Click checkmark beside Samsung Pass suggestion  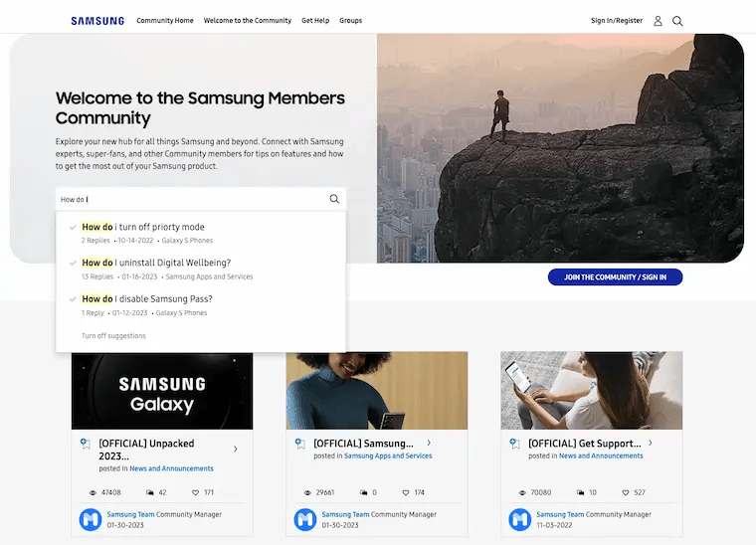click(x=73, y=298)
